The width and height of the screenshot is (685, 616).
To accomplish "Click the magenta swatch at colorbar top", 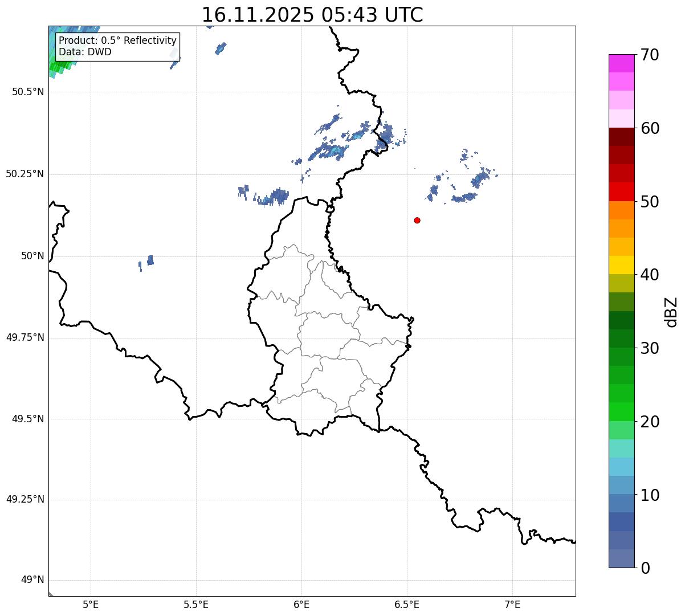I will tap(621, 63).
